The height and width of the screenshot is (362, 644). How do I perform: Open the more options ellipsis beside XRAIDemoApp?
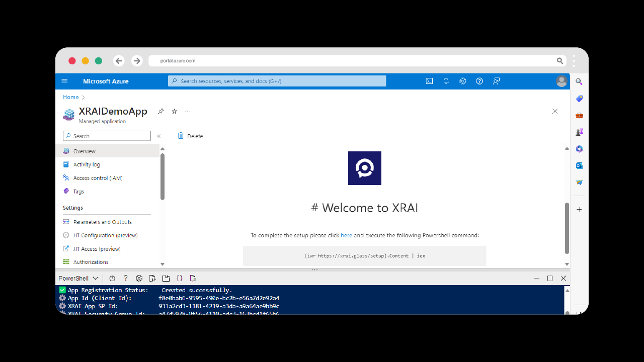tap(188, 111)
